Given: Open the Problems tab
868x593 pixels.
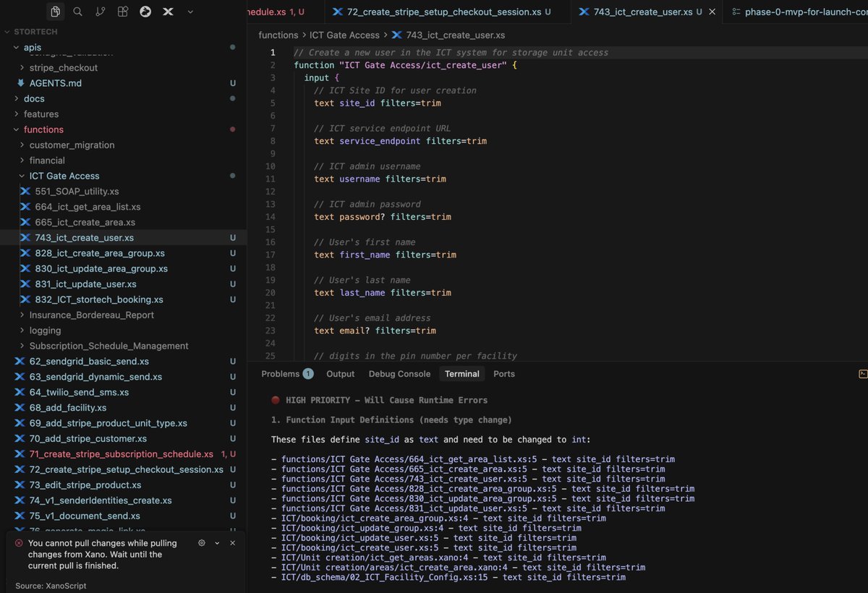Looking at the screenshot, I should coord(282,374).
